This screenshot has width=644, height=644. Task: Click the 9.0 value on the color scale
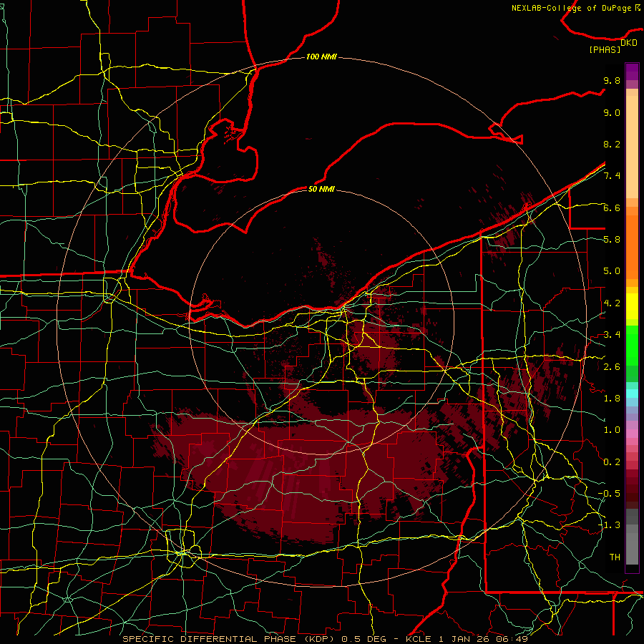[612, 112]
